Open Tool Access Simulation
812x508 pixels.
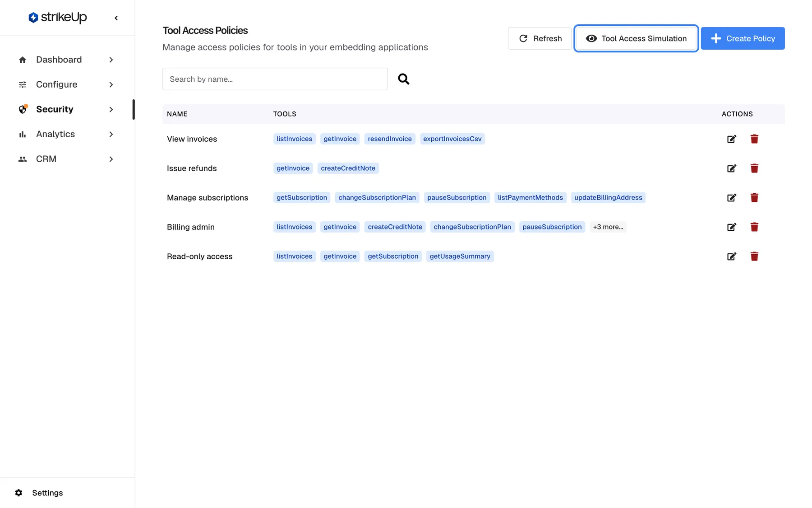tap(636, 38)
